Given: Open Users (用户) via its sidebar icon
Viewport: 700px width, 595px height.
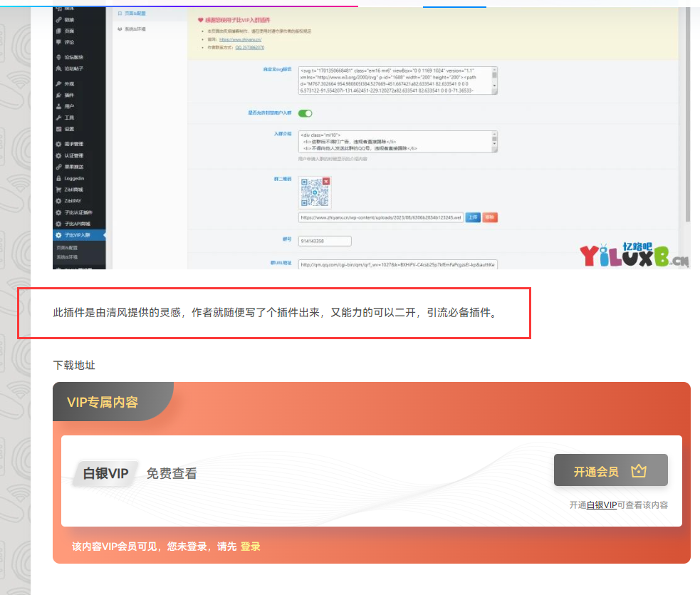Looking at the screenshot, I should pyautogui.click(x=58, y=106).
